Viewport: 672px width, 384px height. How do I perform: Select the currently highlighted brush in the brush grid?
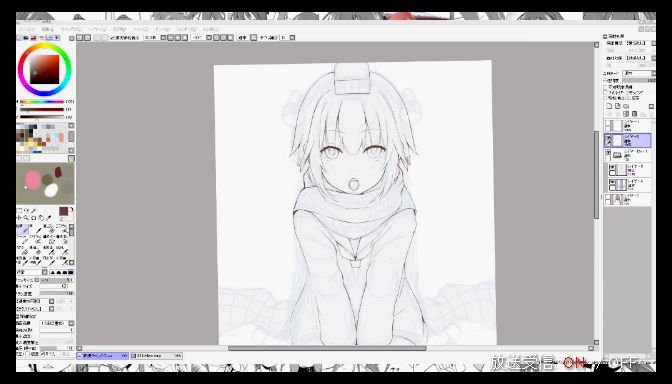coord(23,229)
